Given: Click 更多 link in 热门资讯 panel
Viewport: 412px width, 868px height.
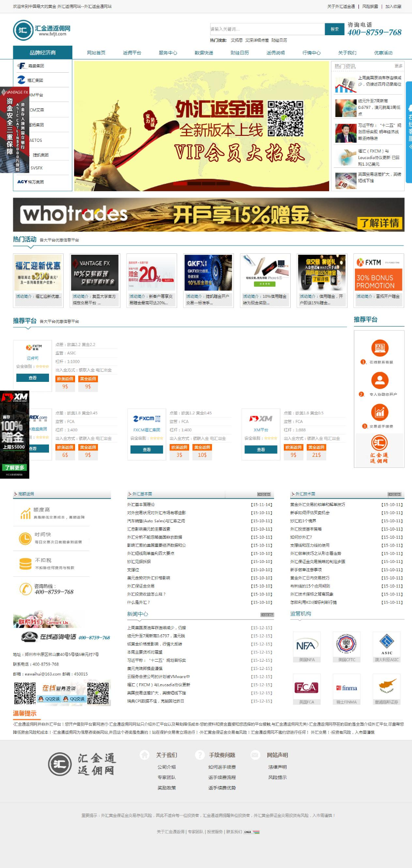Looking at the screenshot, I should (x=398, y=66).
